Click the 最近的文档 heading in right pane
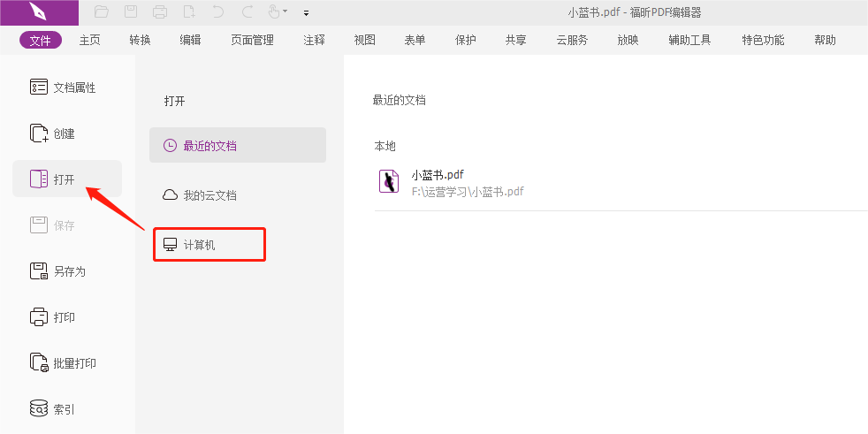The image size is (868, 434). click(400, 100)
